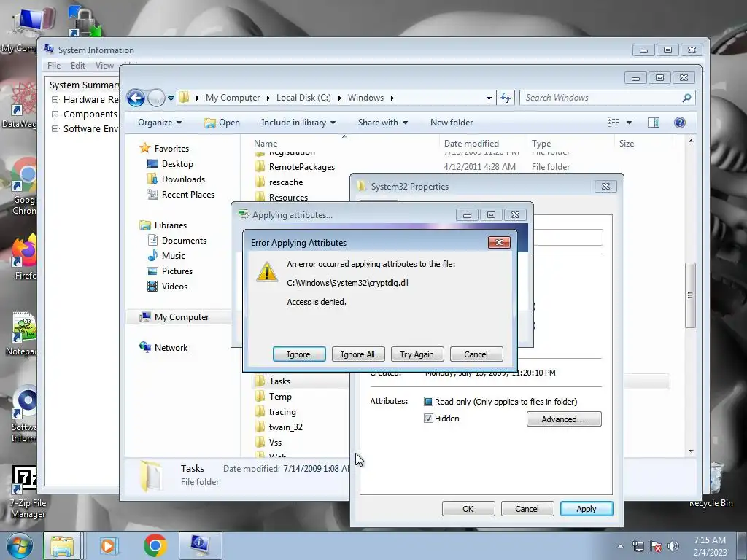Click the Explorer Back arrow button
Image resolution: width=747 pixels, height=560 pixels.
136,98
